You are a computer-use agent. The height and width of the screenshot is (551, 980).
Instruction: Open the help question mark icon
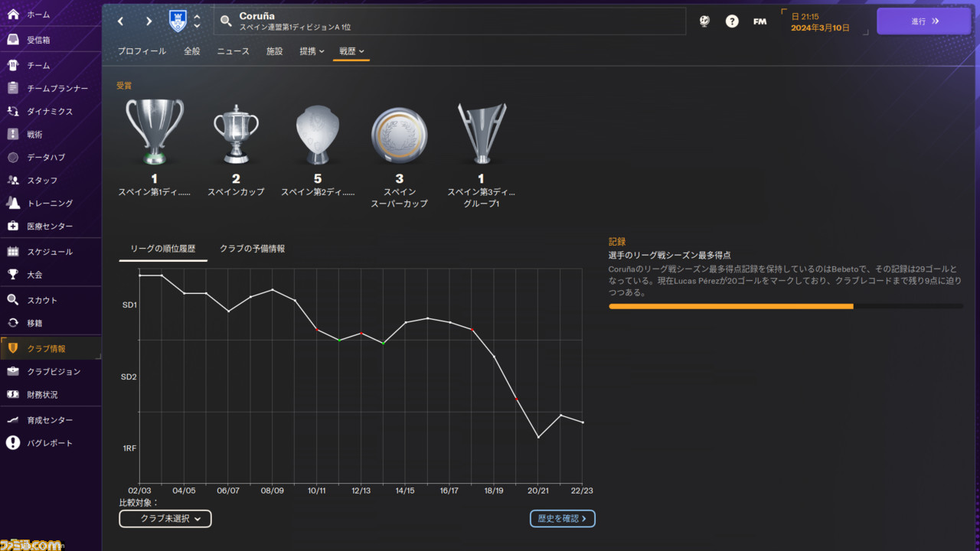(732, 21)
